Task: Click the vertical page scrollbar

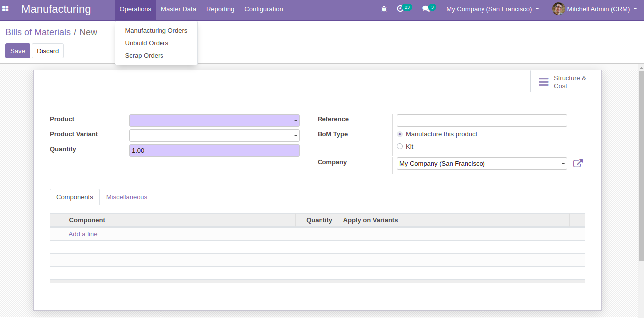Action: (x=641, y=166)
